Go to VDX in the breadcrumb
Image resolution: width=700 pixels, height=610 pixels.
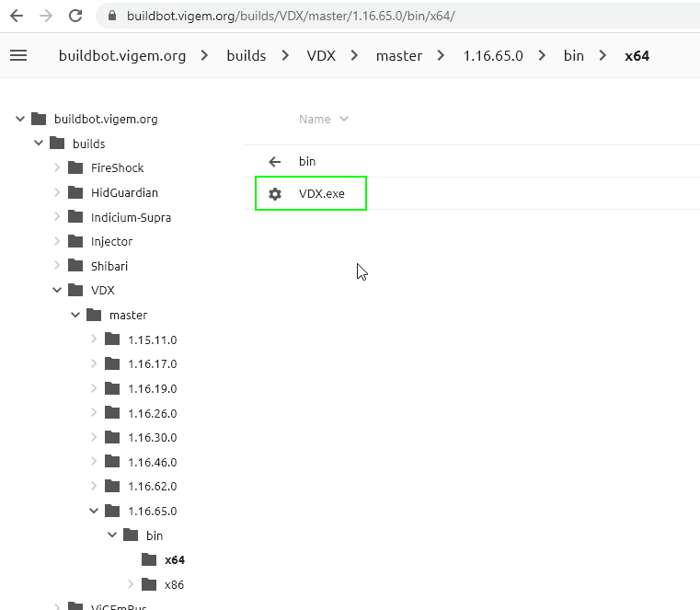point(321,56)
